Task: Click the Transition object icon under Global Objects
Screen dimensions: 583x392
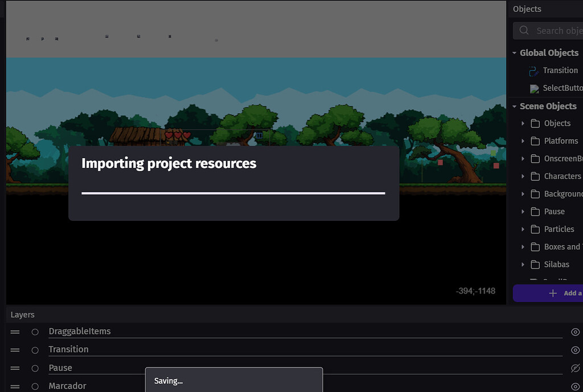Action: point(533,70)
